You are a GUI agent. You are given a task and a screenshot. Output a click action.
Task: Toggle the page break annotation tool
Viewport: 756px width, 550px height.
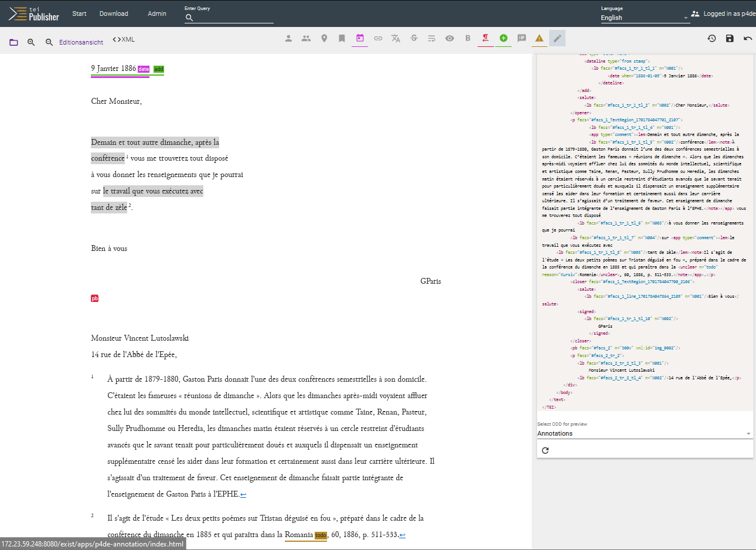(x=485, y=38)
